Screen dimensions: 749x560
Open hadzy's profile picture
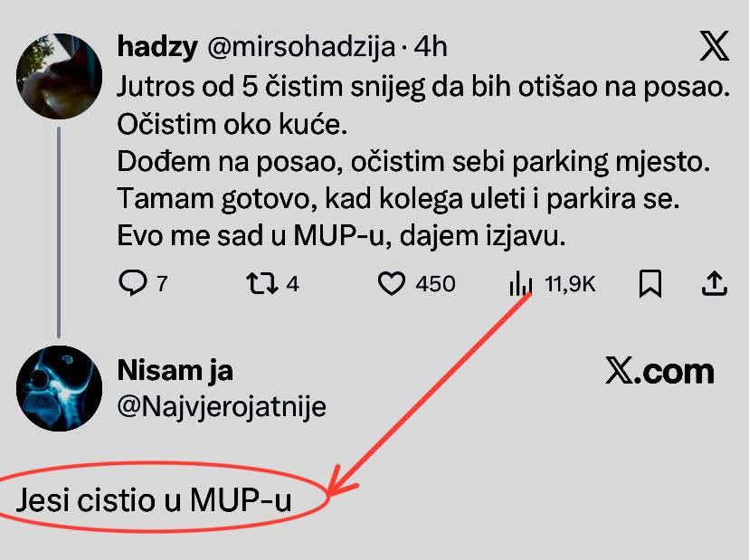click(x=60, y=76)
